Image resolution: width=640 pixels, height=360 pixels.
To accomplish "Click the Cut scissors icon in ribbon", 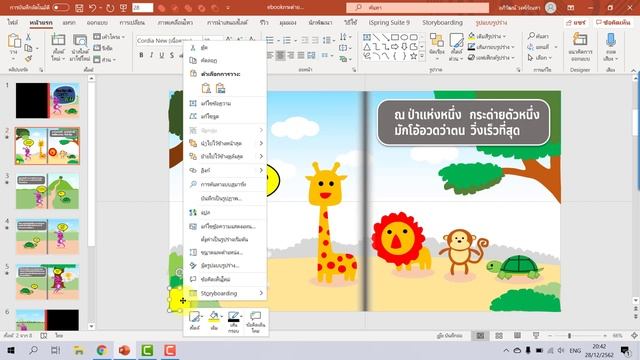I will [x=28, y=37].
